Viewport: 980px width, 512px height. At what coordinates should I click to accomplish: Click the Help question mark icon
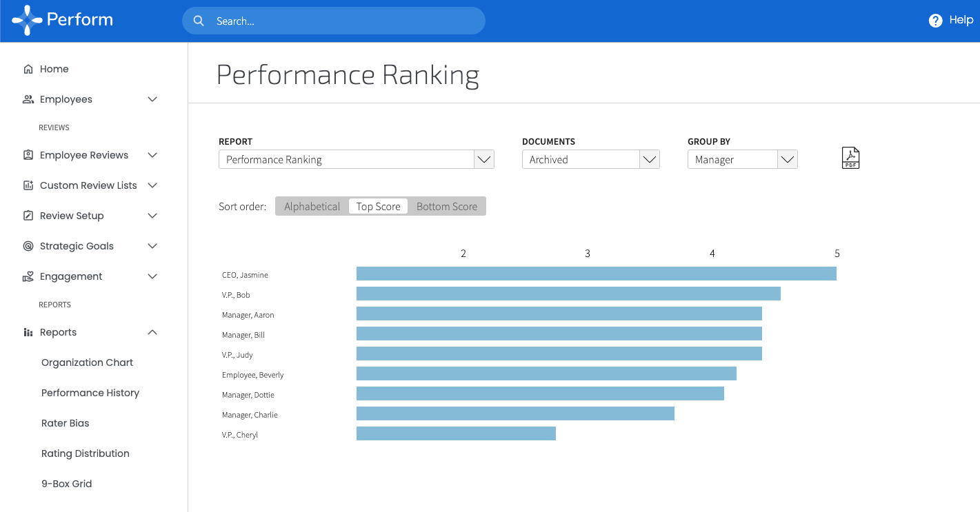click(935, 21)
